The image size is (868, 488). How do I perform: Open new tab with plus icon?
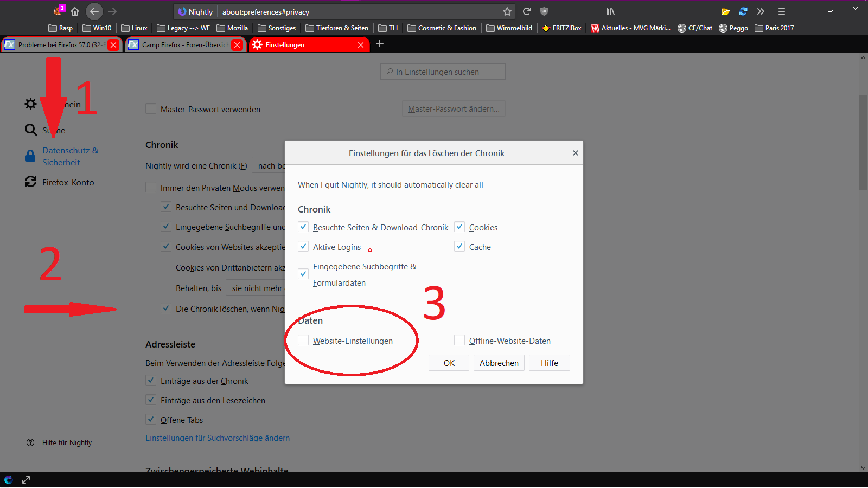pos(380,44)
